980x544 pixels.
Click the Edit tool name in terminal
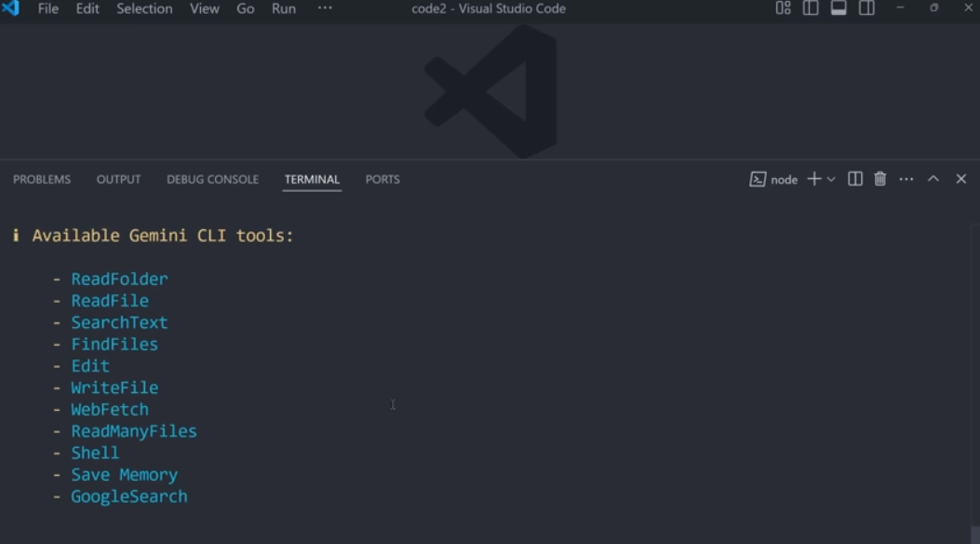pyautogui.click(x=90, y=366)
